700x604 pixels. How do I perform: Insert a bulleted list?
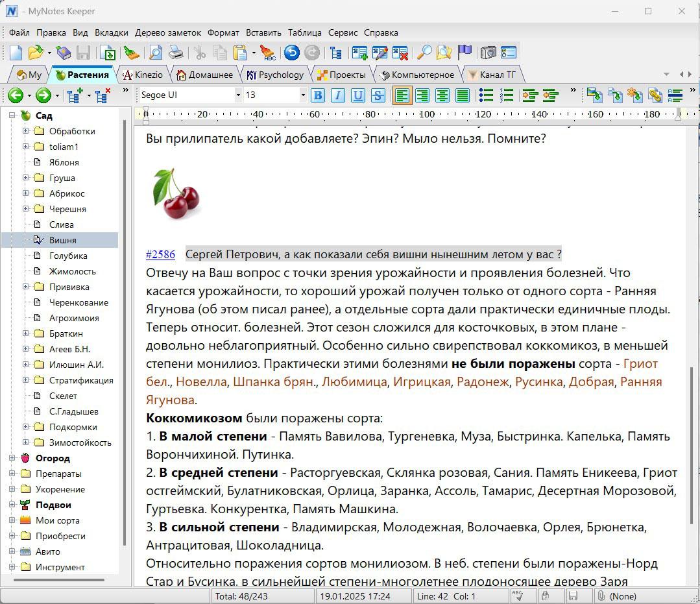486,95
